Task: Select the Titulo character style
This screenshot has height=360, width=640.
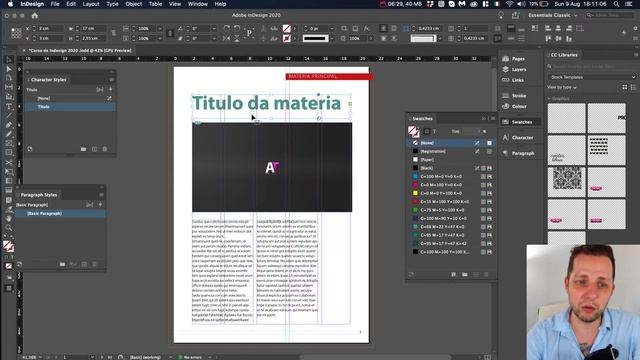Action: (70, 107)
